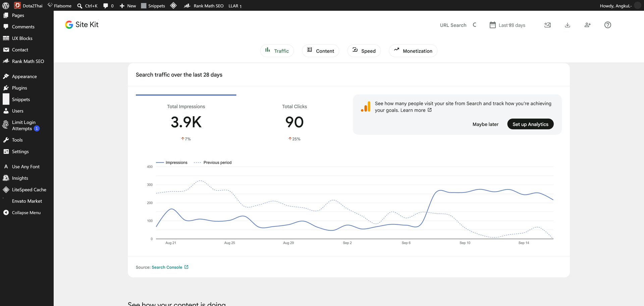This screenshot has height=306, width=644.
Task: Open Envato Market in the sidebar
Action: (x=27, y=201)
